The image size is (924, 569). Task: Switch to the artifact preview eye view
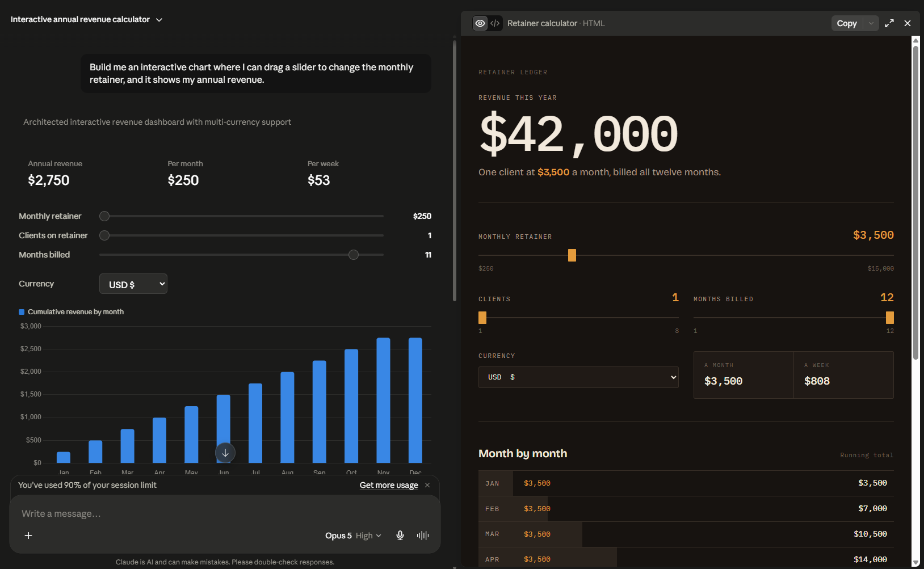point(480,23)
